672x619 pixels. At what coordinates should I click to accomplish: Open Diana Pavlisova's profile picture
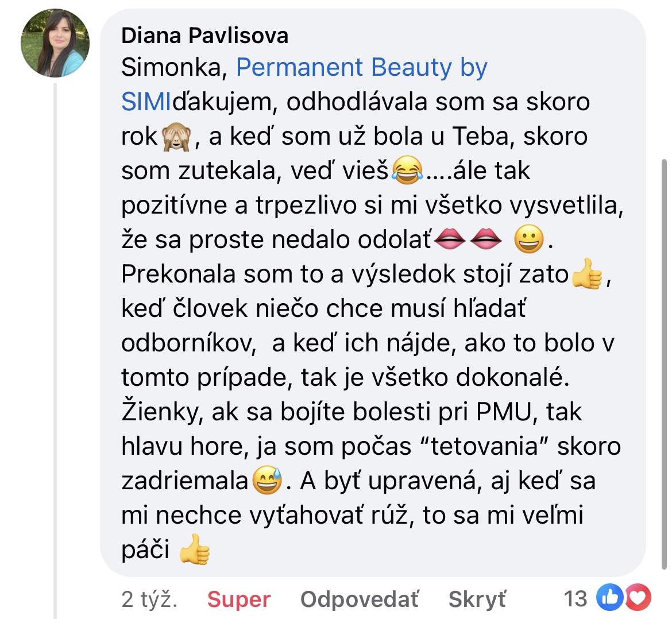(55, 43)
